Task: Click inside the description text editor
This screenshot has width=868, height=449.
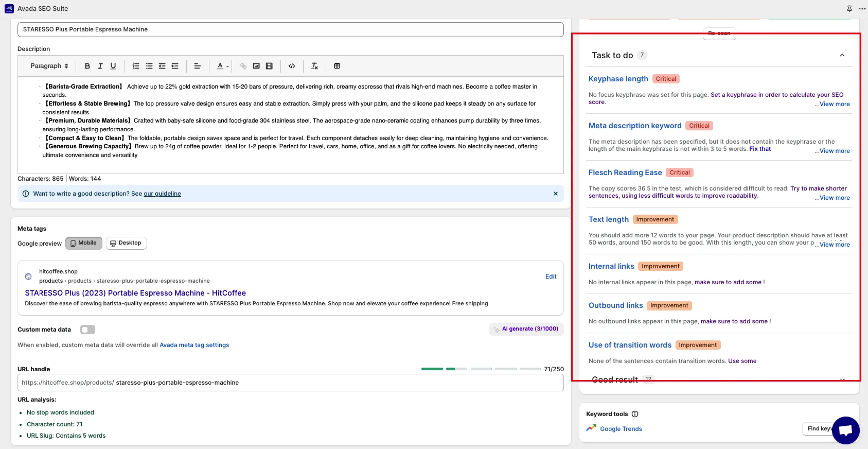Action: point(291,125)
